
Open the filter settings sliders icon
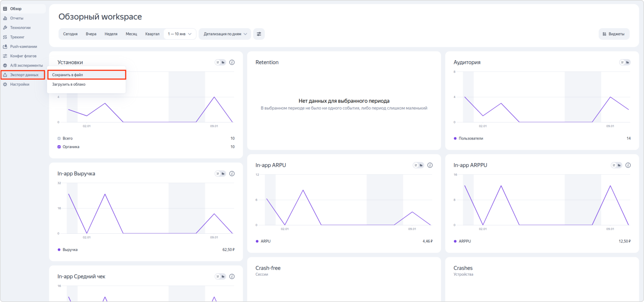tap(259, 34)
